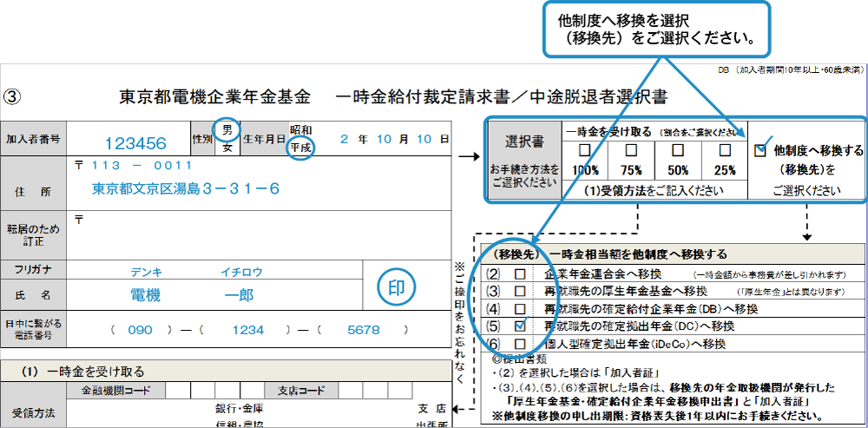Check option (4) 確定給付企業年金(DB)へ移換
This screenshot has width=868, height=428.
520,308
